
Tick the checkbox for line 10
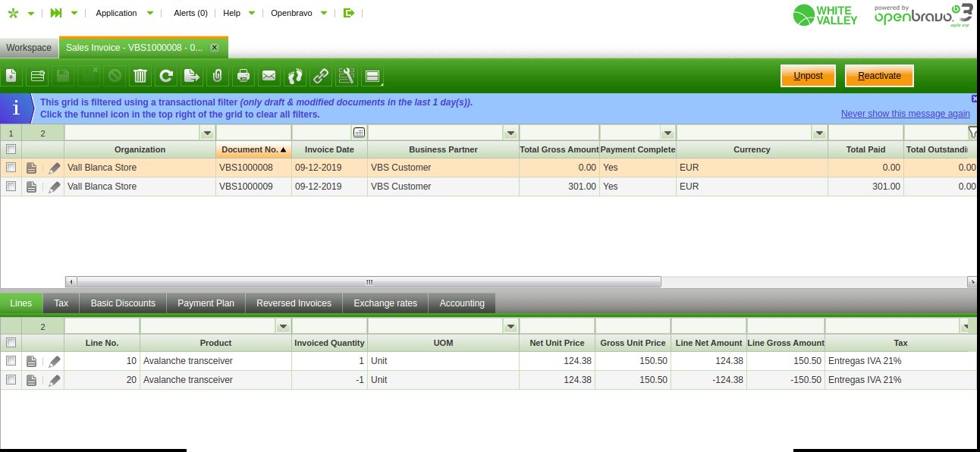point(11,361)
